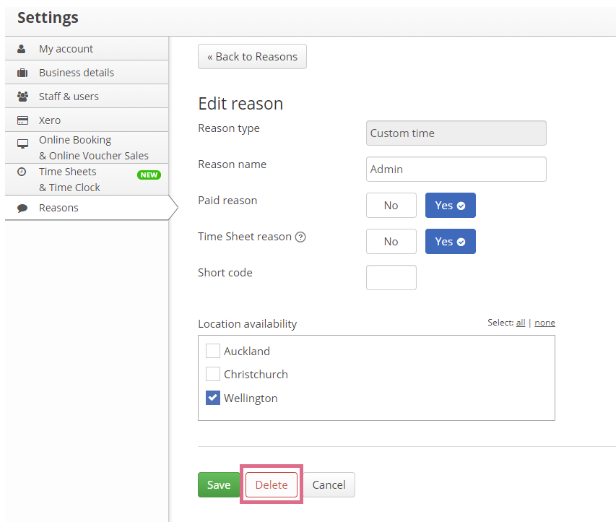
Task: Select all locations via the all link
Action: pos(521,323)
